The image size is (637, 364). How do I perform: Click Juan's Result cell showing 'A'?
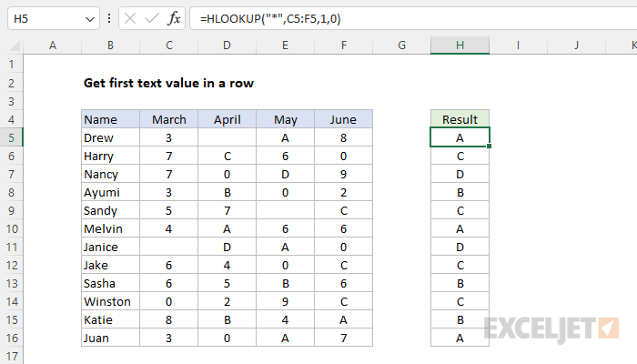tap(460, 338)
